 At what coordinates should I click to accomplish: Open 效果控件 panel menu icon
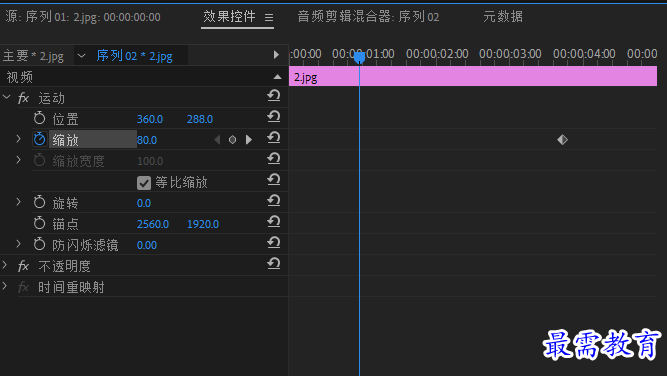pos(269,17)
